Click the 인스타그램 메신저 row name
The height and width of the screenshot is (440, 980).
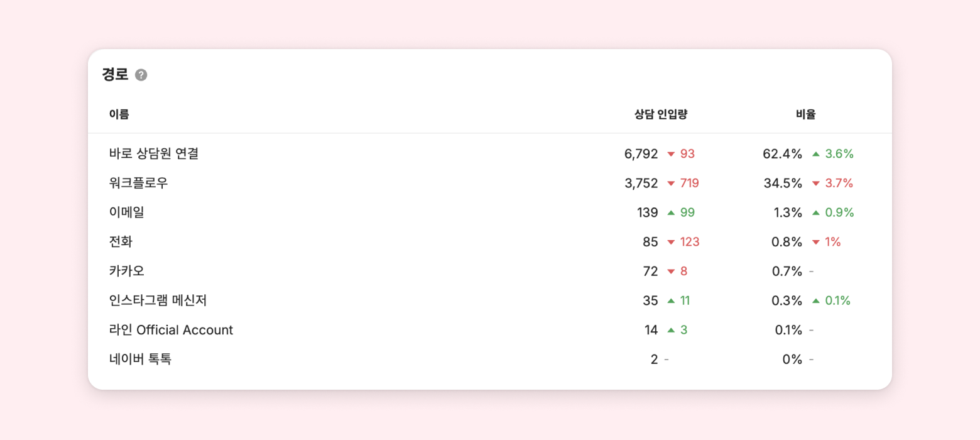click(x=158, y=300)
